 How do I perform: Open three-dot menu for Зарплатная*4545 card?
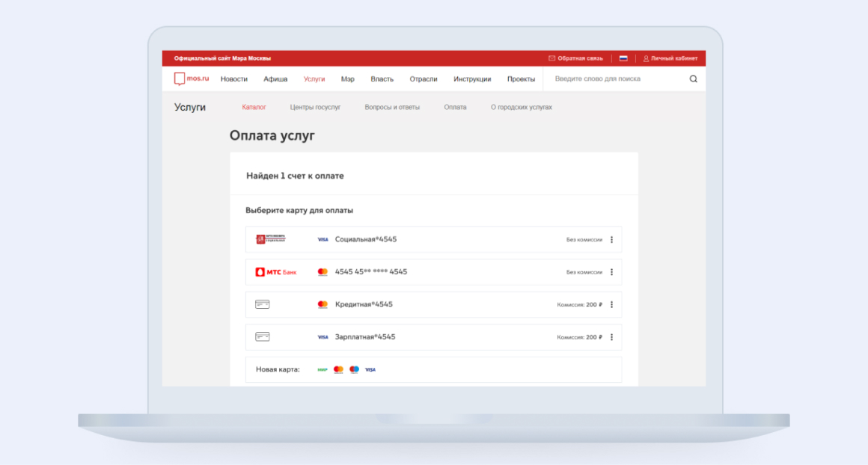click(x=611, y=337)
